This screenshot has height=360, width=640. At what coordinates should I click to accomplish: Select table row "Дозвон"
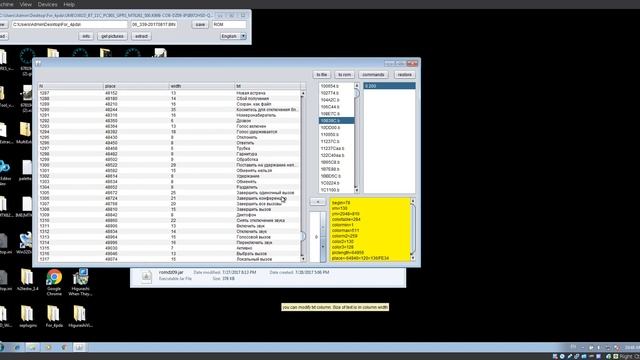coord(169,121)
